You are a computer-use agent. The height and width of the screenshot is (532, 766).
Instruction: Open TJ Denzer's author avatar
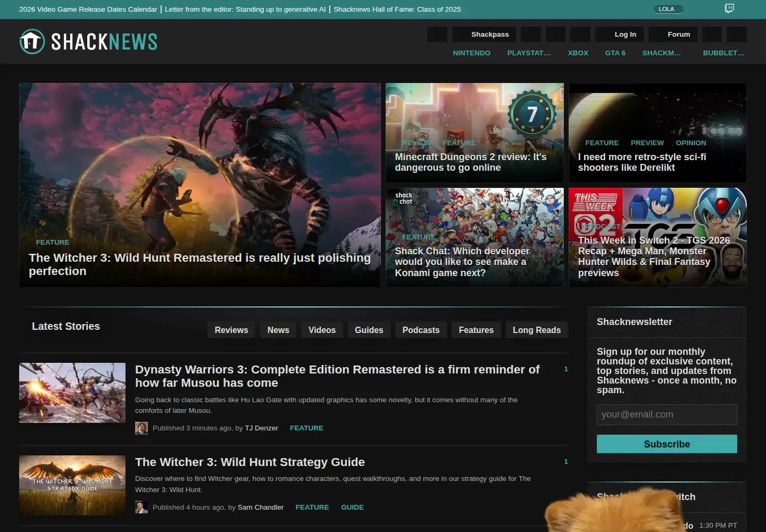pos(141,428)
